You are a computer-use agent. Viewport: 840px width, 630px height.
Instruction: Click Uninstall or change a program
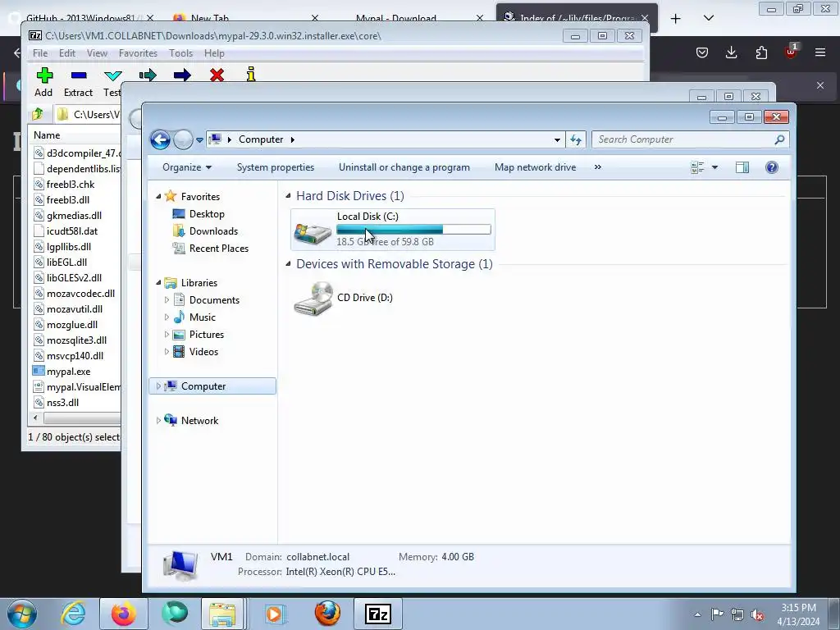(404, 167)
